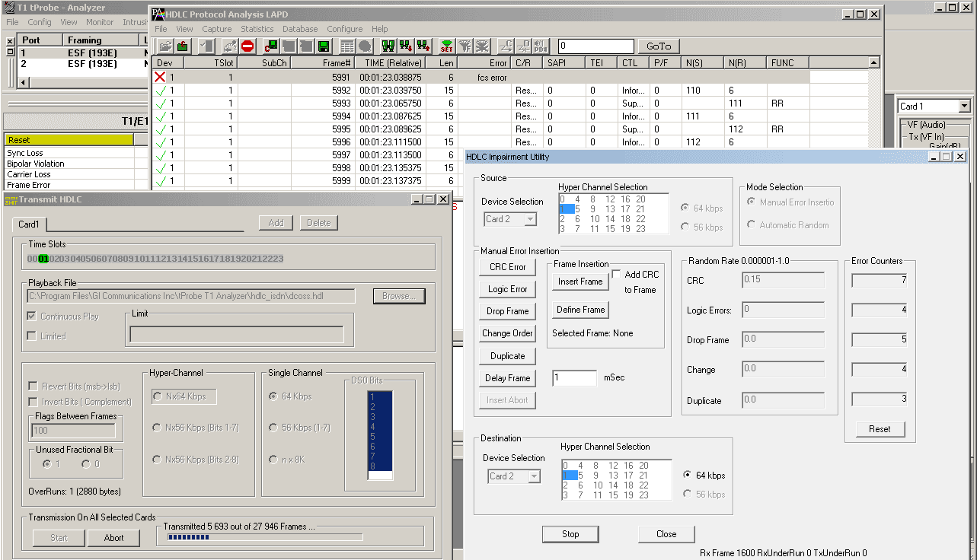Open the Source Device Selection dropdown
Image resolution: width=977 pixels, height=560 pixels.
530,219
